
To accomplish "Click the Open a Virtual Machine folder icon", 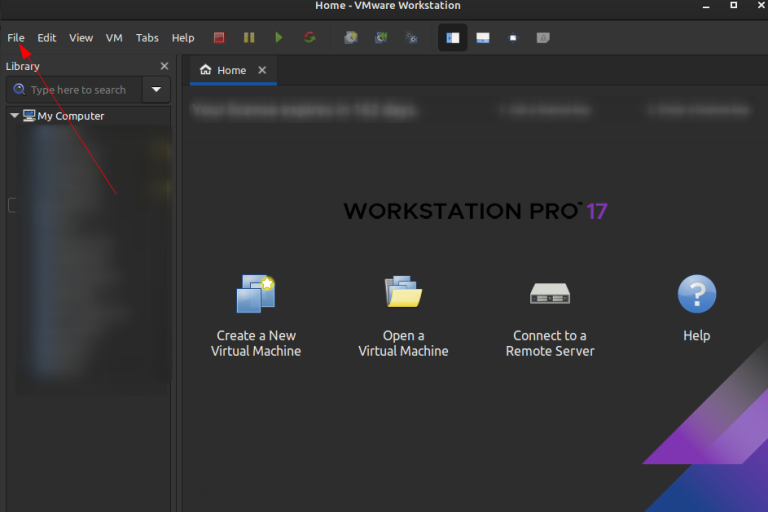I will click(403, 294).
